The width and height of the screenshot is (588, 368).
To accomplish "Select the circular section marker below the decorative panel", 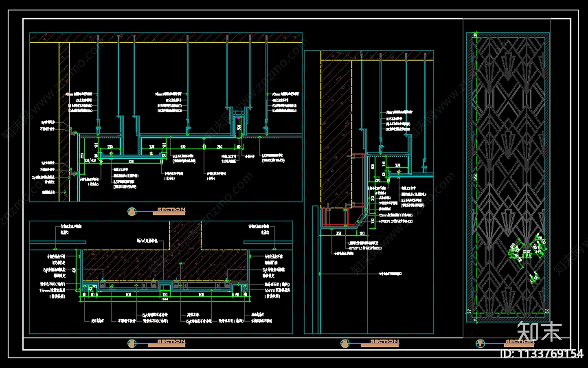I will pyautogui.click(x=480, y=343).
